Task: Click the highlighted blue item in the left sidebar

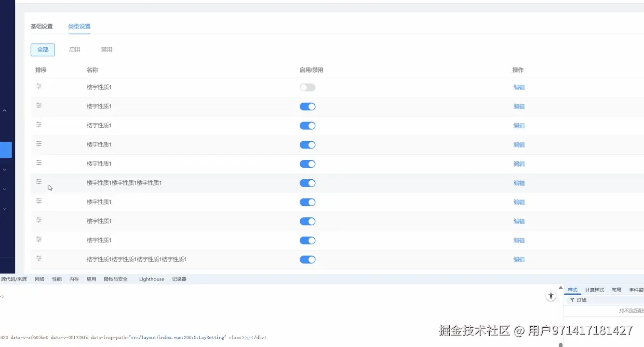Action: coord(4,149)
